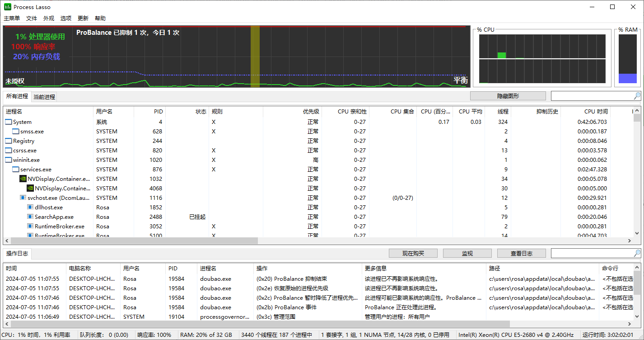Open the 主菜单 menu
644x340 pixels.
click(12, 19)
